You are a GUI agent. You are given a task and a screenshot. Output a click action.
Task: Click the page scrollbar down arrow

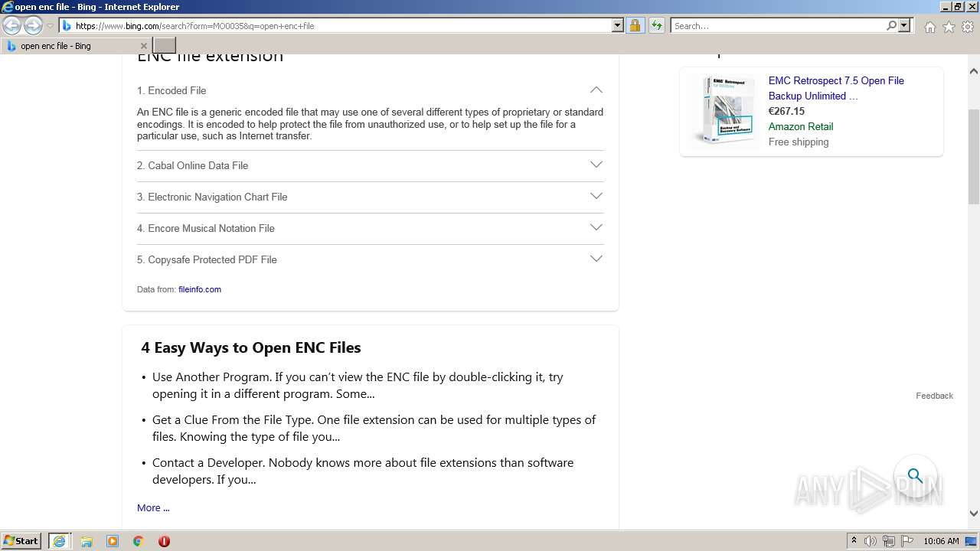(x=974, y=514)
